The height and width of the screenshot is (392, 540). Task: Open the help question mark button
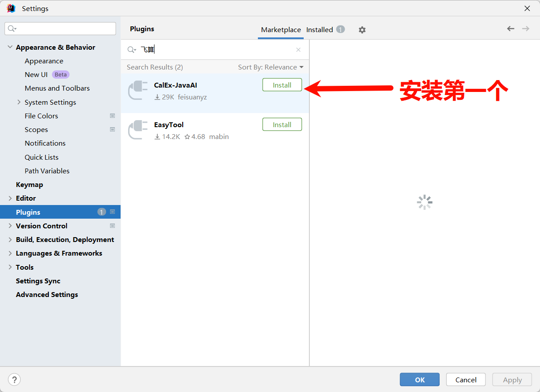pos(15,379)
